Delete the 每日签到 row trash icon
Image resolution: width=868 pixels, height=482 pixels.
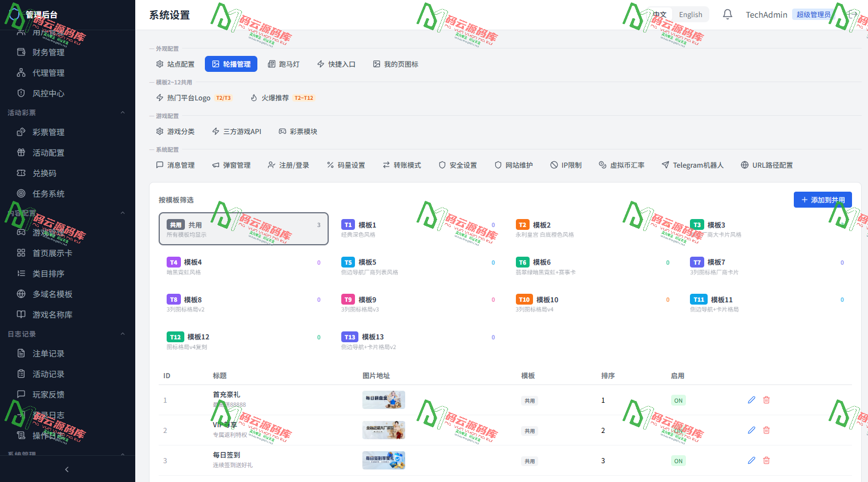(766, 460)
